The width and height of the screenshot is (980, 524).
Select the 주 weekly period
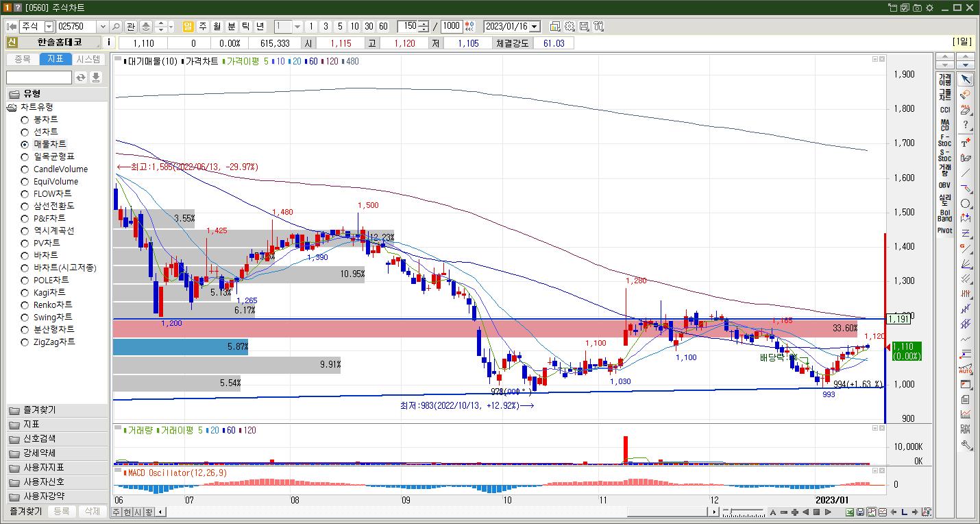203,27
